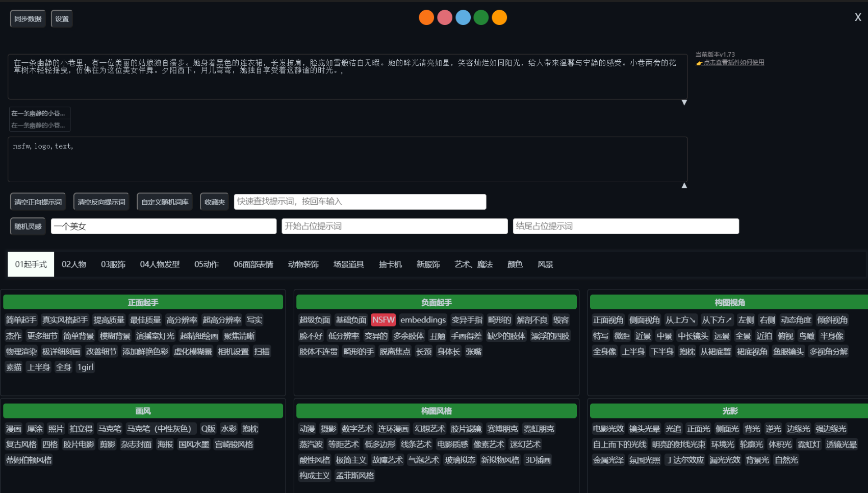The image size is (868, 493).
Task: Toggle the embeddings negative tag
Action: tap(423, 320)
